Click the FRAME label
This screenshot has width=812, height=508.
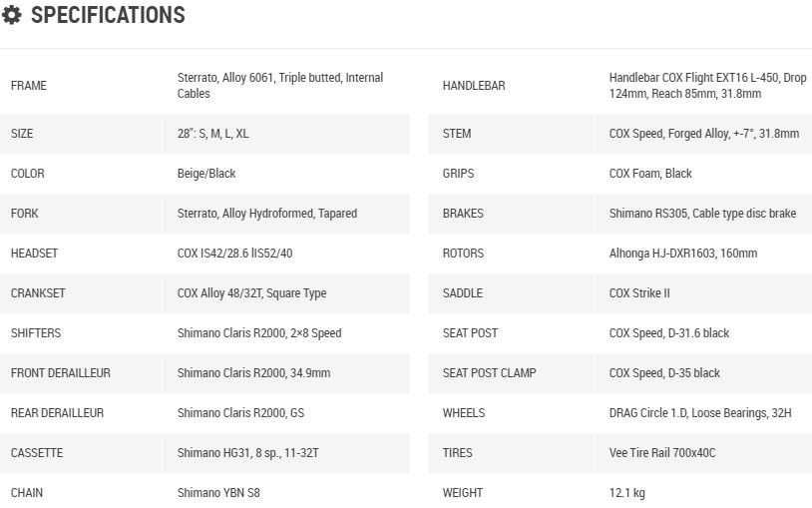29,86
